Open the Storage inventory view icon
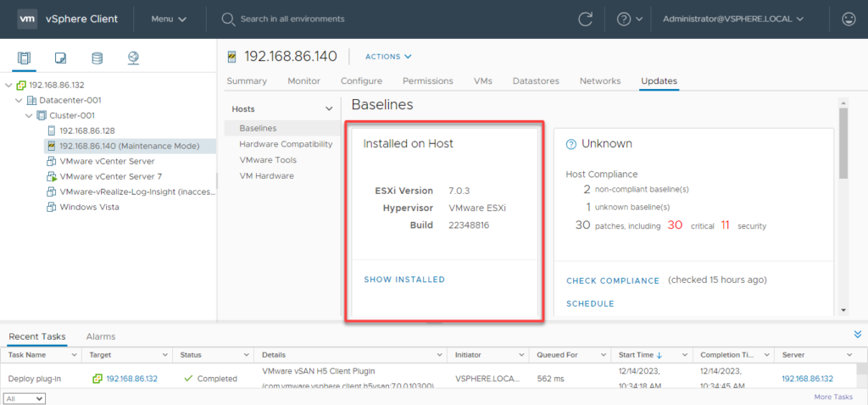The image size is (868, 405). click(x=97, y=58)
